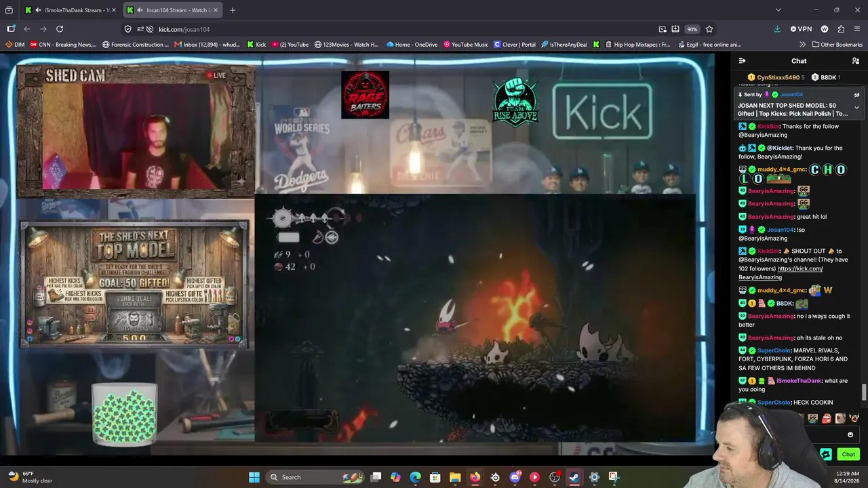Screen dimensions: 868x488
Task: Open the YouTube Music bookmark
Action: 466,45
